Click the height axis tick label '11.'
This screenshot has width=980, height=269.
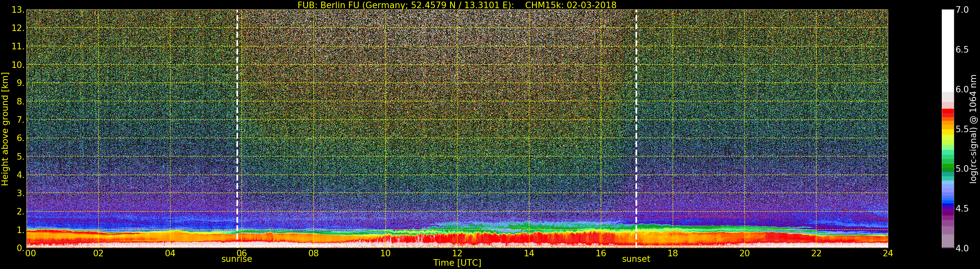point(18,46)
